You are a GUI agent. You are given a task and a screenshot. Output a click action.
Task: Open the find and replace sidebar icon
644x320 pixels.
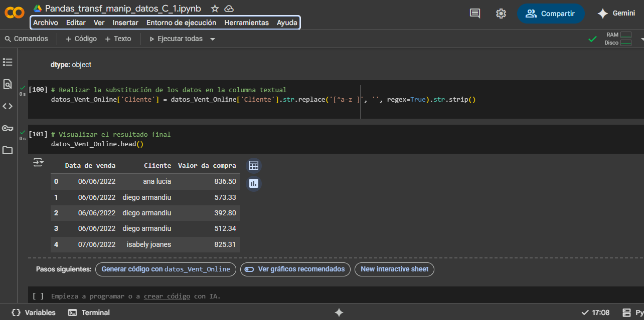tap(8, 84)
